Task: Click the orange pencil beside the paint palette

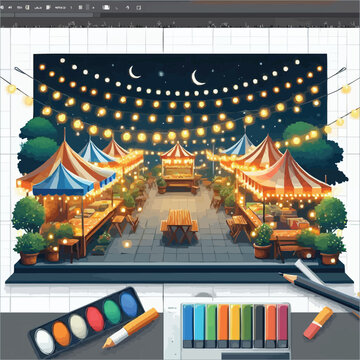Action: [131, 328]
